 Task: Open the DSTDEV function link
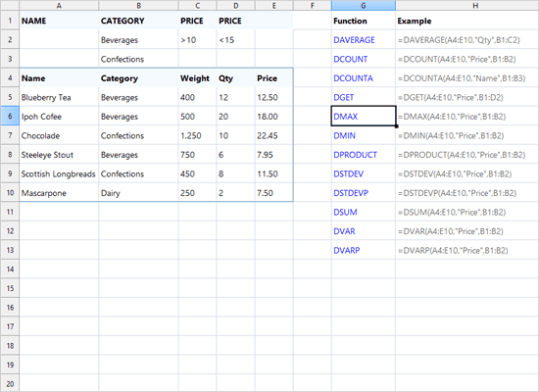point(348,174)
